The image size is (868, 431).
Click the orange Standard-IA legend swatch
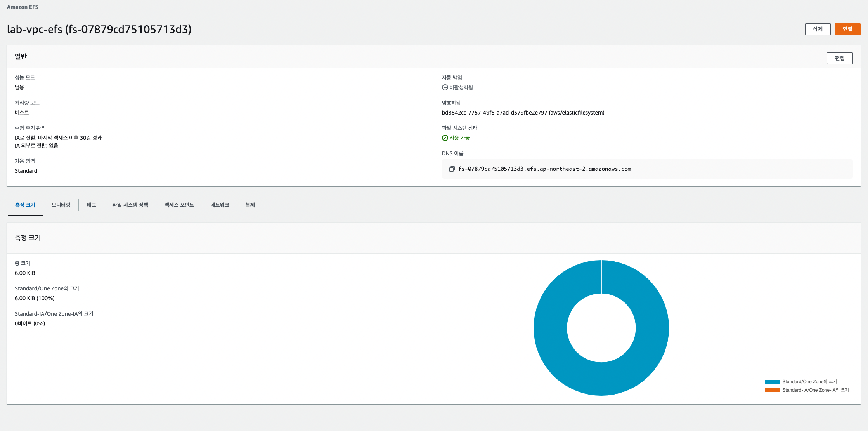(772, 390)
